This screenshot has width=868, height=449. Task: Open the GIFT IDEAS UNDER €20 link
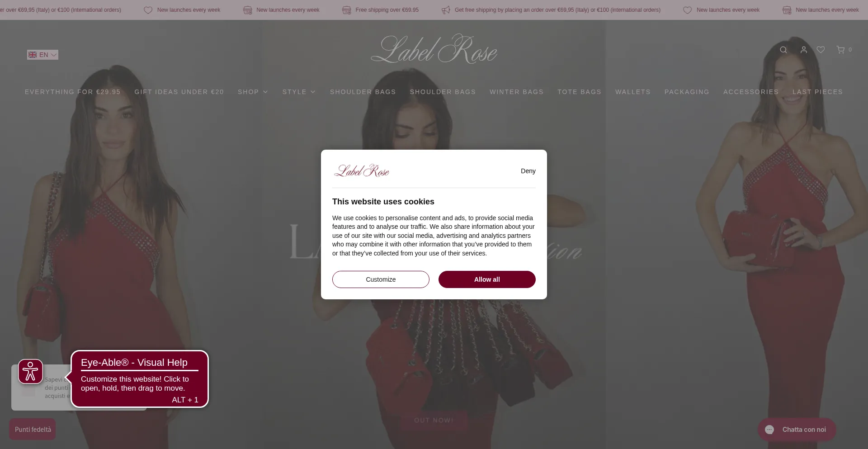[179, 92]
